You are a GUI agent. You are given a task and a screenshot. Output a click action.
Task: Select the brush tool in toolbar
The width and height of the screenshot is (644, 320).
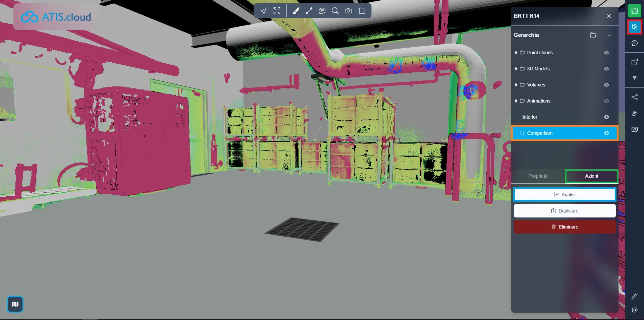tap(296, 11)
